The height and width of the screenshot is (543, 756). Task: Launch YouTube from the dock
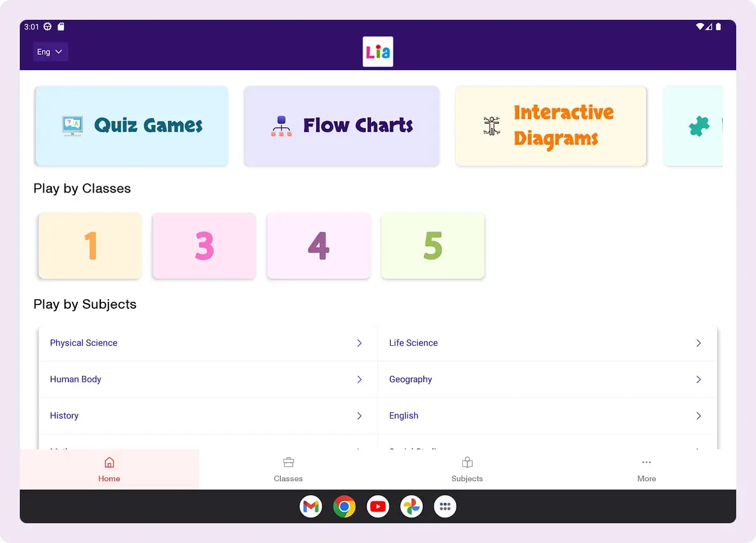pyautogui.click(x=378, y=507)
